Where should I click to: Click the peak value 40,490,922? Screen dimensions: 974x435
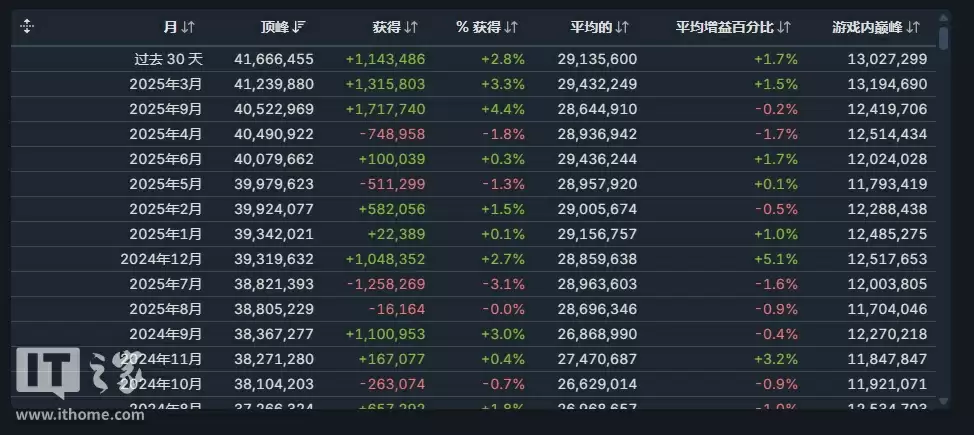click(x=272, y=134)
